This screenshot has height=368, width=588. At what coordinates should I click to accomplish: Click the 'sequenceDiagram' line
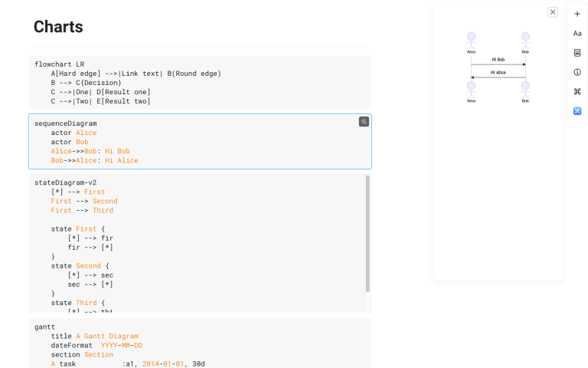point(66,123)
